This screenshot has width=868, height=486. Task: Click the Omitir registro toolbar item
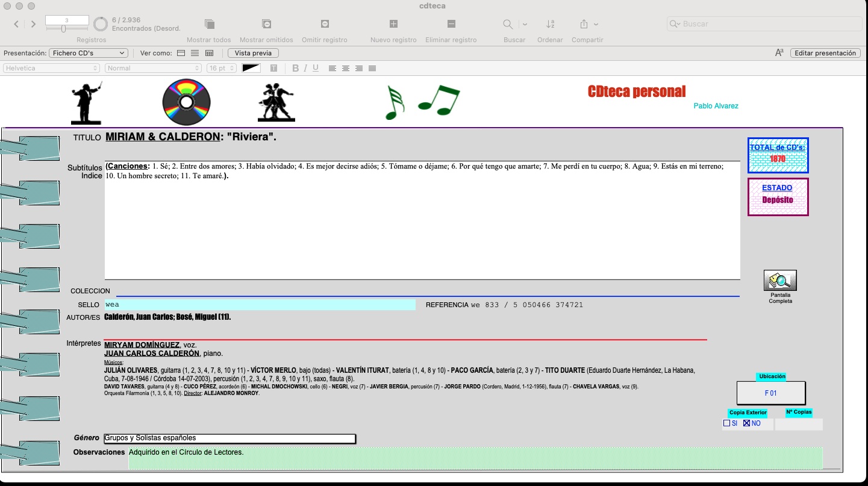pyautogui.click(x=325, y=24)
